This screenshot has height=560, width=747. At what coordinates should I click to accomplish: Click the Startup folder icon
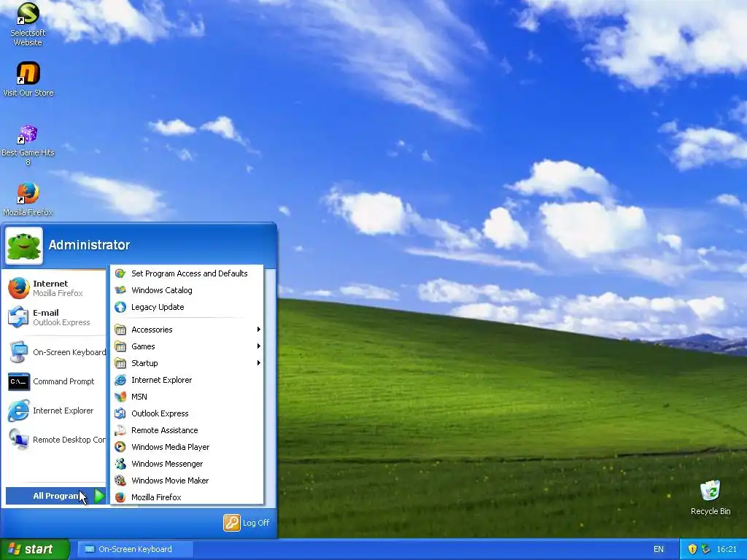(120, 363)
